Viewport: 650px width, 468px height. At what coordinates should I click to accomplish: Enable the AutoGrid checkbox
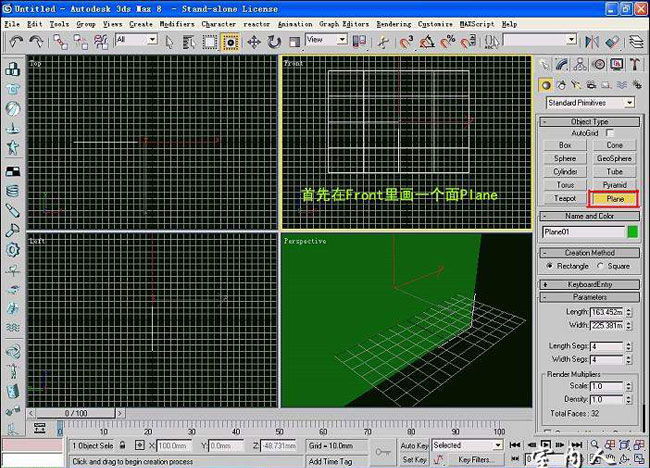pyautogui.click(x=609, y=133)
